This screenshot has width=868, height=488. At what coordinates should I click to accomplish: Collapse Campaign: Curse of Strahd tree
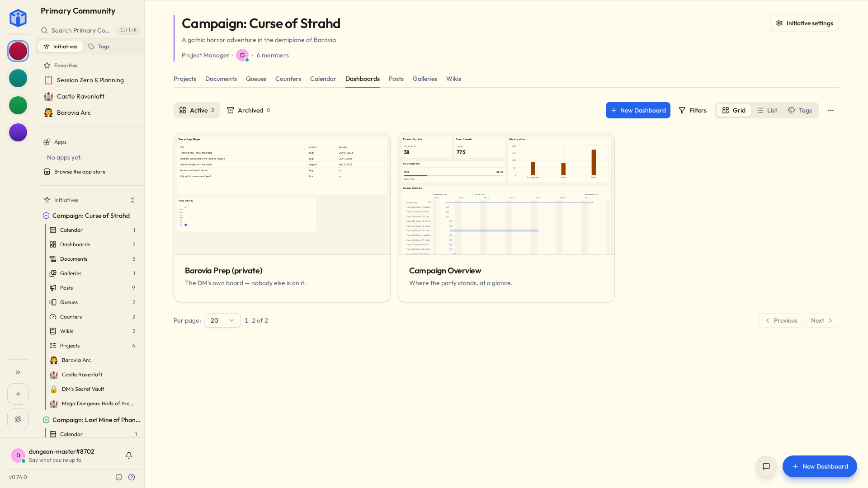(46, 216)
